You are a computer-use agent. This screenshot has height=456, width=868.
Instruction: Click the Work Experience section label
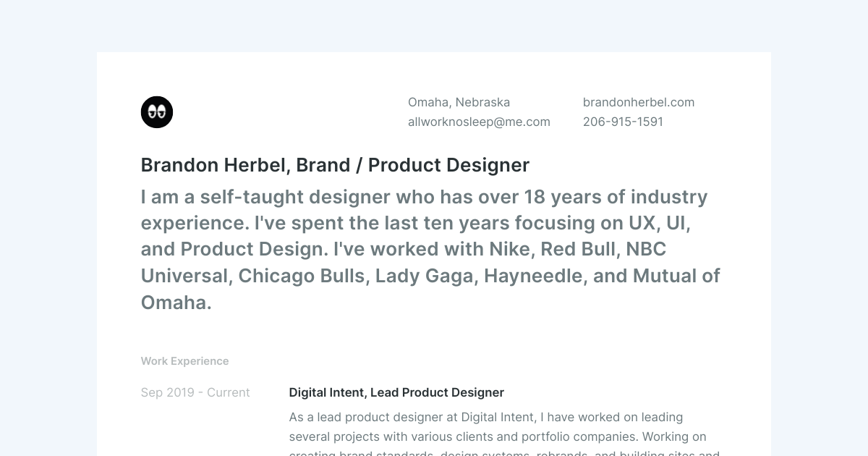click(x=184, y=361)
